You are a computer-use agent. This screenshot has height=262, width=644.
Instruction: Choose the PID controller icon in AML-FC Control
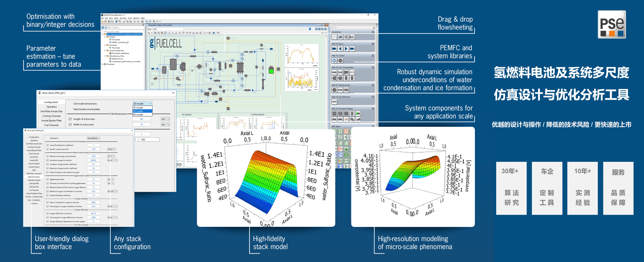[340, 61]
